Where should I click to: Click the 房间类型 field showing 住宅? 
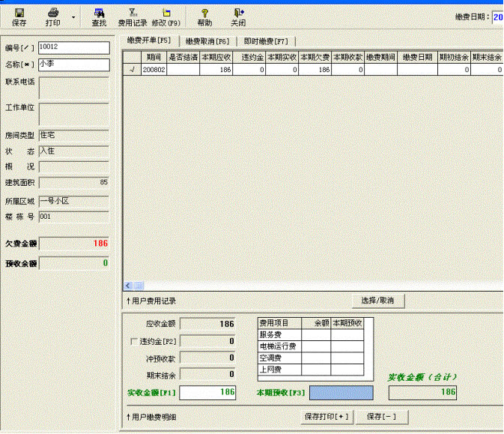[74, 136]
